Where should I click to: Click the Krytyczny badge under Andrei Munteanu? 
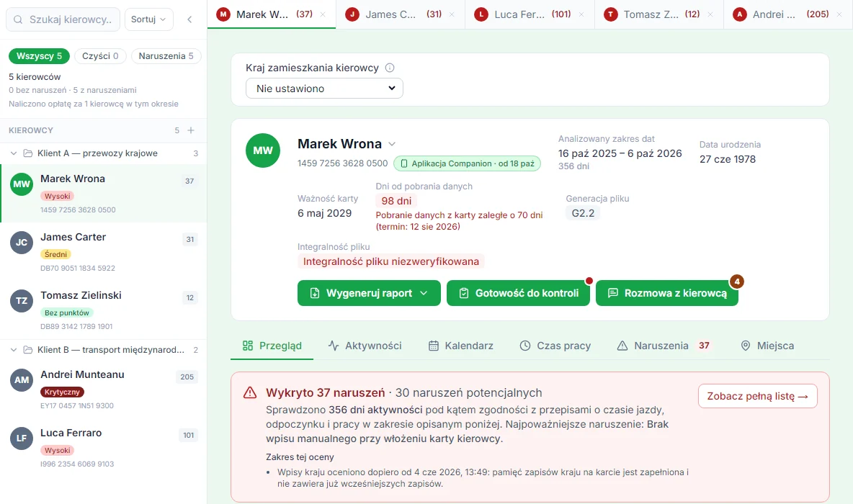62,392
